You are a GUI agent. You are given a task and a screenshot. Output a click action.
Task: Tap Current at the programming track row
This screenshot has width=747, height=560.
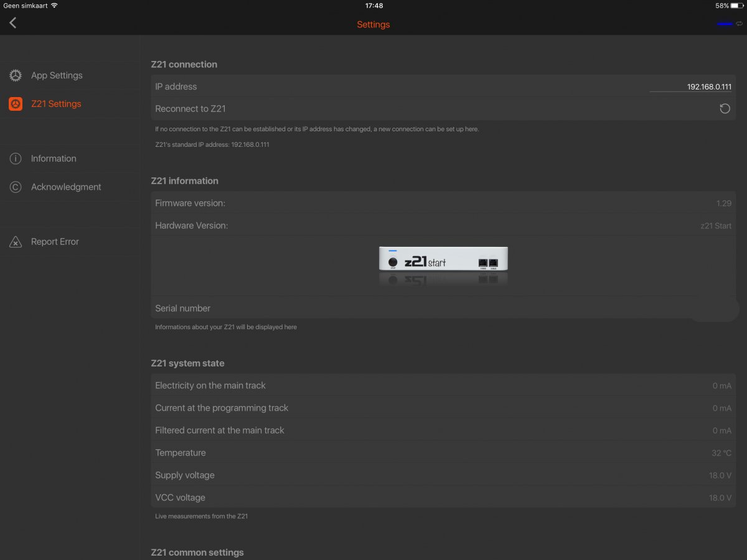[443, 408]
